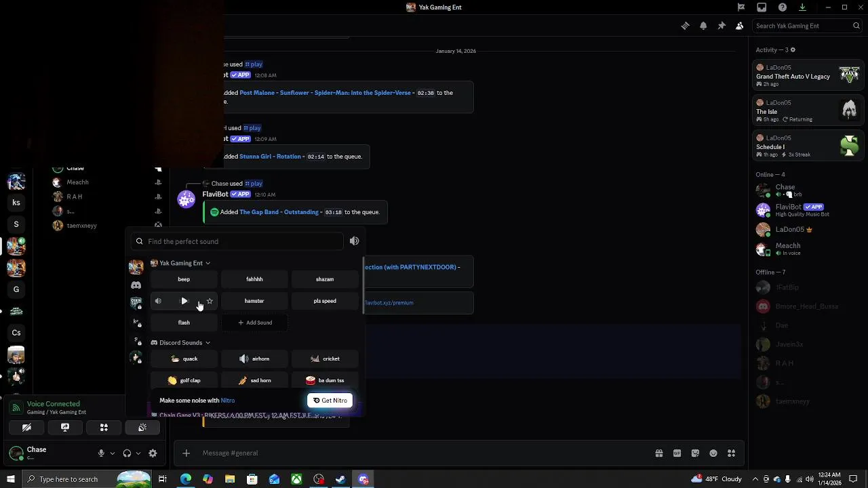Image resolution: width=868 pixels, height=488 pixels.
Task: Open headphone output options arrow
Action: (138, 453)
